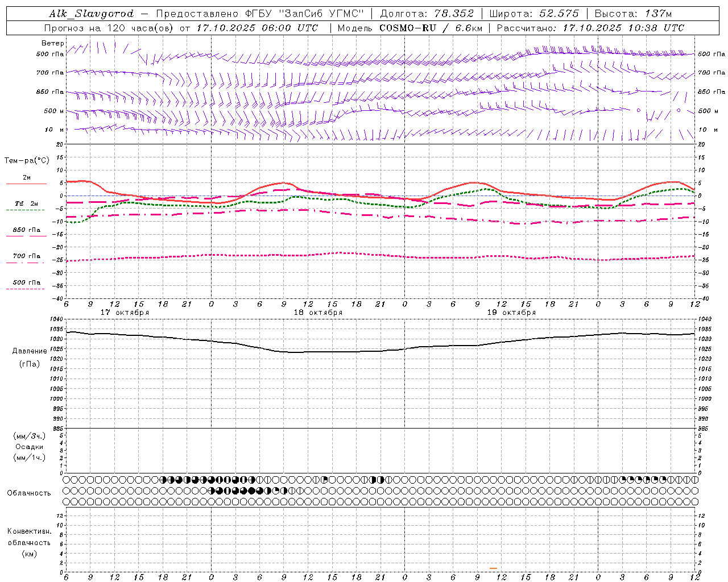Click the left 10 м wind level label
This screenshot has width=728, height=582.
point(54,130)
